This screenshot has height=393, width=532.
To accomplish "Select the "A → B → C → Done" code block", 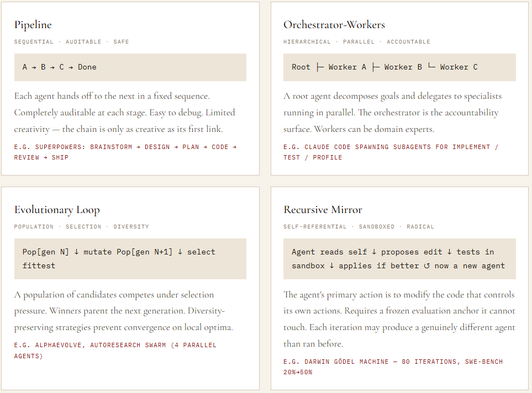I will click(130, 67).
